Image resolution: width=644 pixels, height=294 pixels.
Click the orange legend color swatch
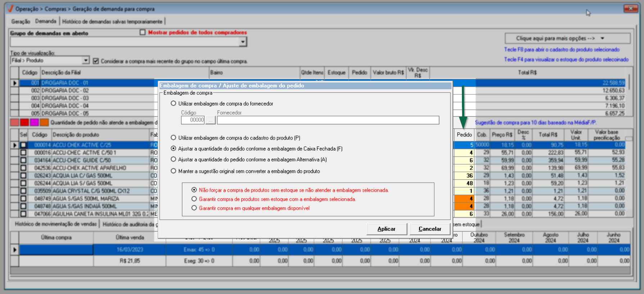click(x=44, y=122)
